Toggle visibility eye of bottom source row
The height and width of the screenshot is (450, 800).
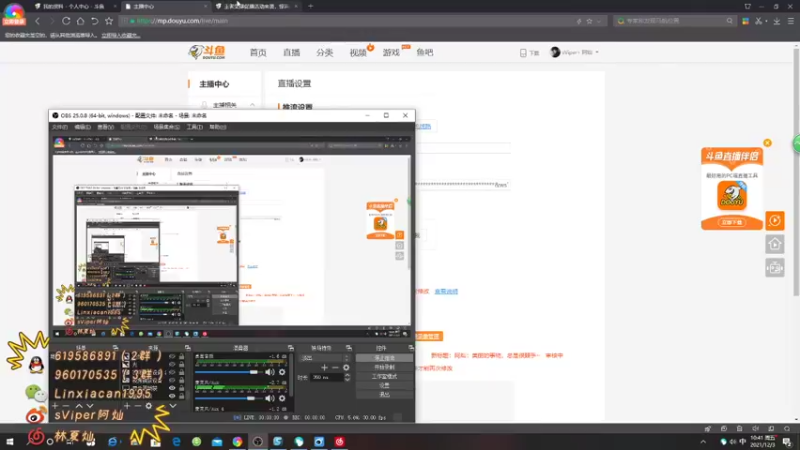click(x=172, y=395)
